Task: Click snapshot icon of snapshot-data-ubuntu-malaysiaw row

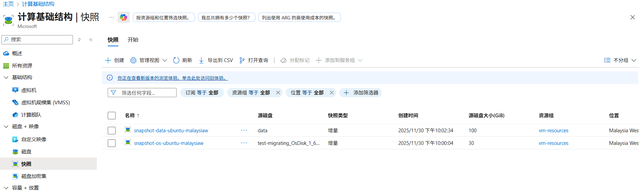Action: tap(128, 130)
